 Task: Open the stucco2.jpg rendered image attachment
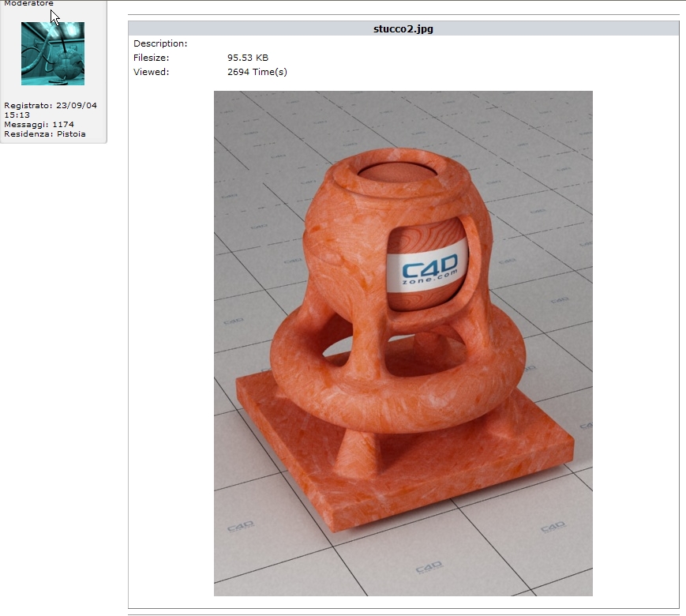point(403,344)
